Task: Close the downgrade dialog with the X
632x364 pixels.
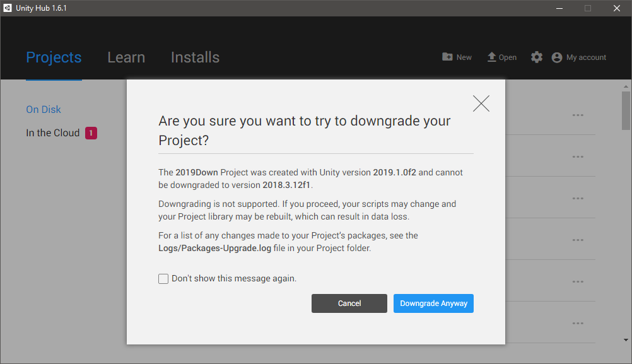Action: pos(481,103)
